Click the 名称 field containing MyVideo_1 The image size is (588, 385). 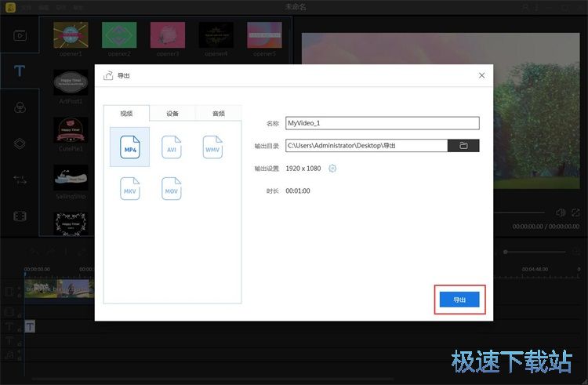pyautogui.click(x=382, y=123)
